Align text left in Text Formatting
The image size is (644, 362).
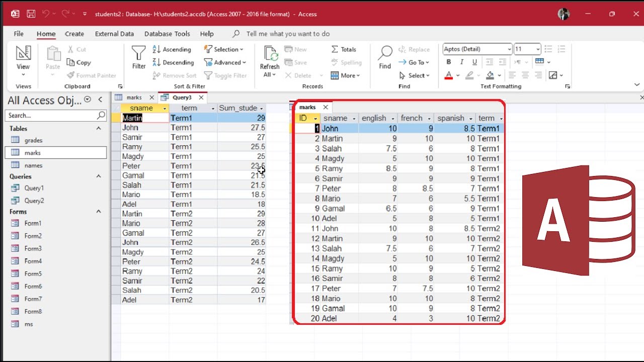(512, 75)
